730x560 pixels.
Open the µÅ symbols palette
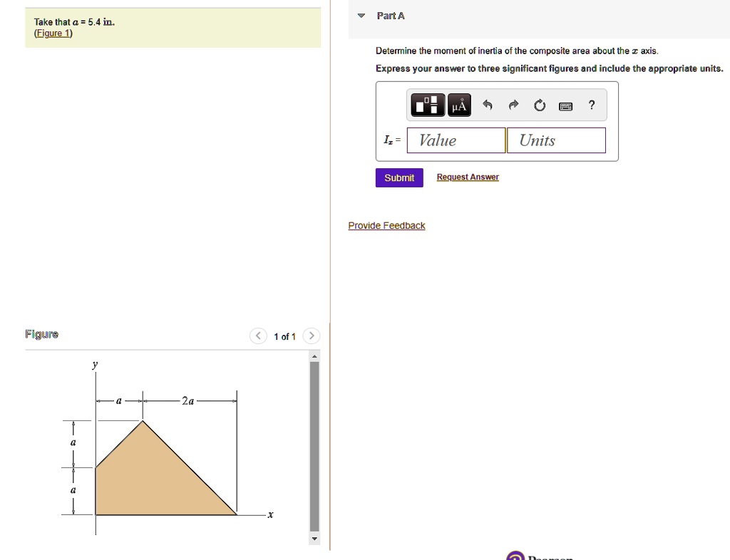[459, 105]
